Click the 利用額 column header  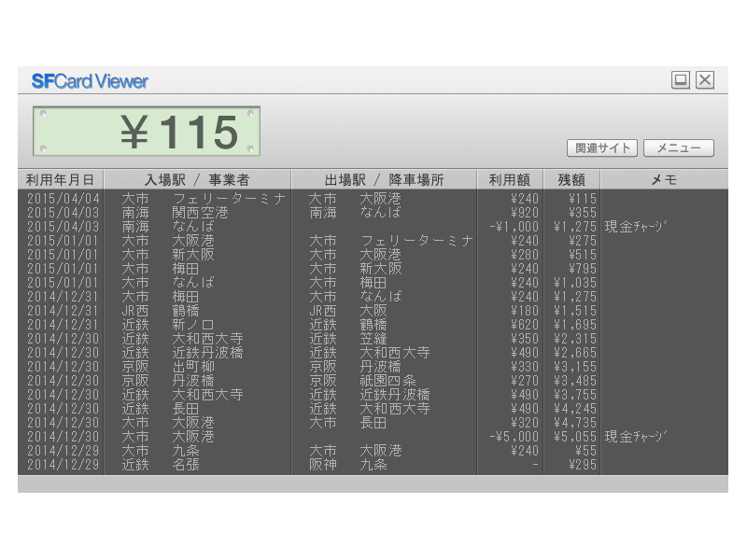pyautogui.click(x=510, y=179)
